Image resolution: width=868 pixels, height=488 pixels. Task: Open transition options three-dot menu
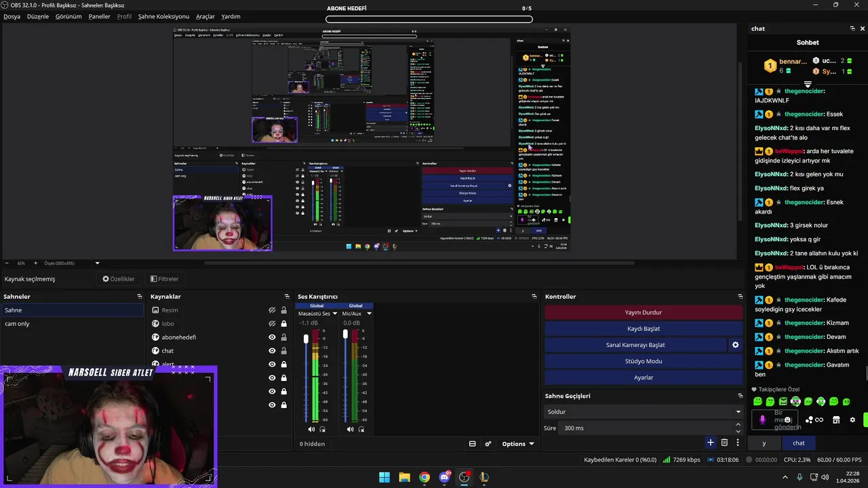pos(738,443)
